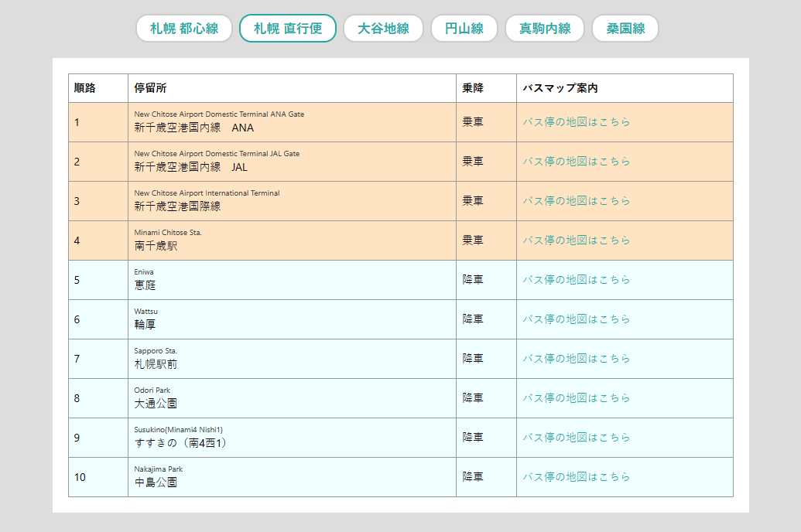Click the English label Sapporo Sta.
The image size is (801, 532).
[x=156, y=351]
